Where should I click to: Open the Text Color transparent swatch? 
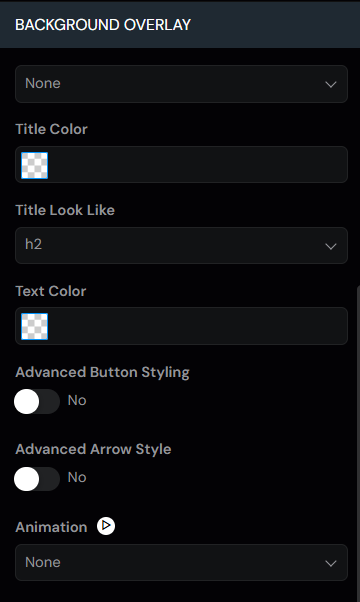click(35, 326)
